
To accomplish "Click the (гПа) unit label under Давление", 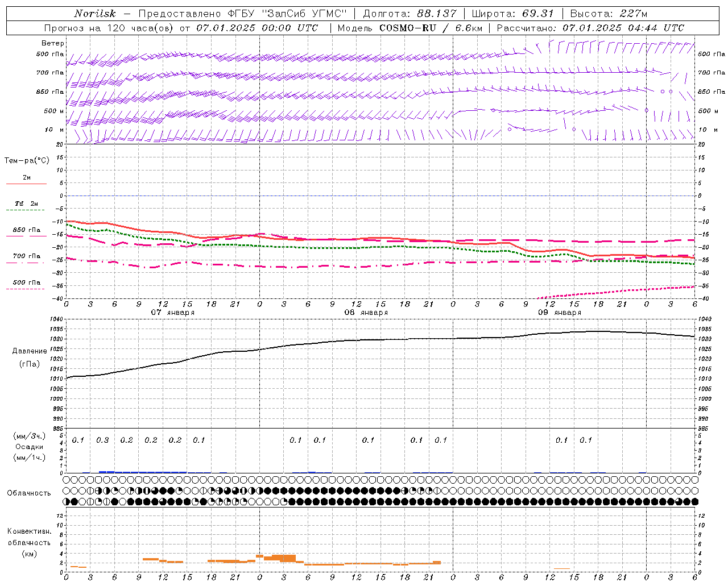I will click(30, 364).
